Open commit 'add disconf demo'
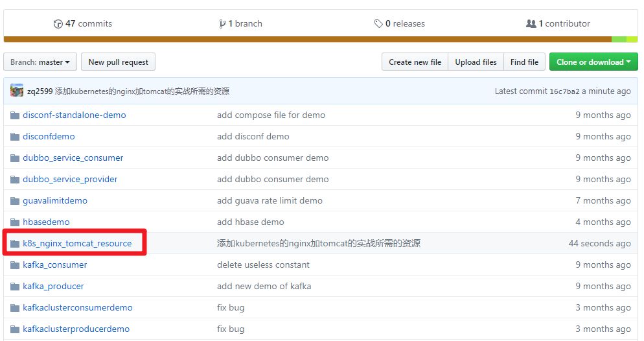644x341 pixels. pos(253,136)
